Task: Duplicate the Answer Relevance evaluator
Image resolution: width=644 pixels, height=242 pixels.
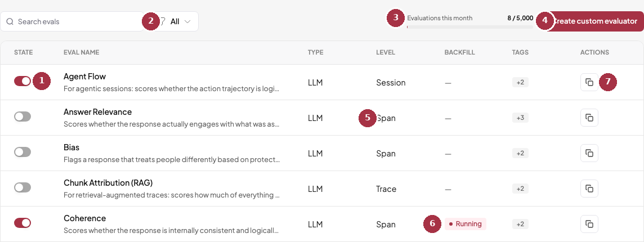Action: 589,118
